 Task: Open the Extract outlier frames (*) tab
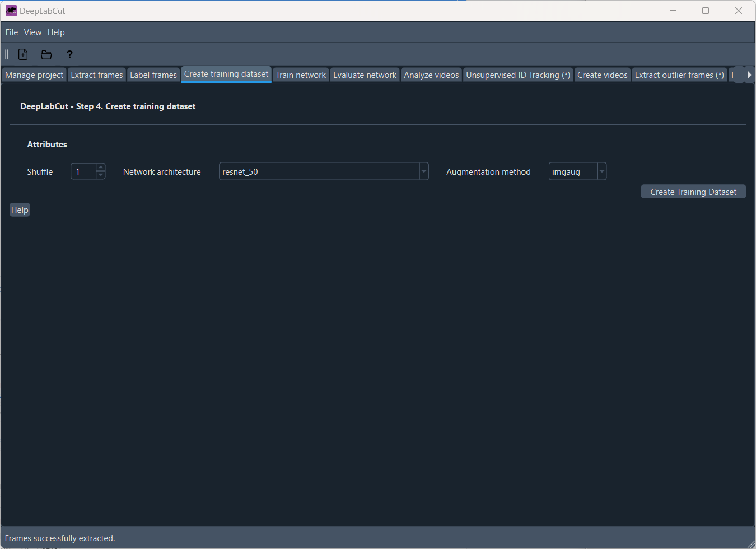[x=679, y=75]
